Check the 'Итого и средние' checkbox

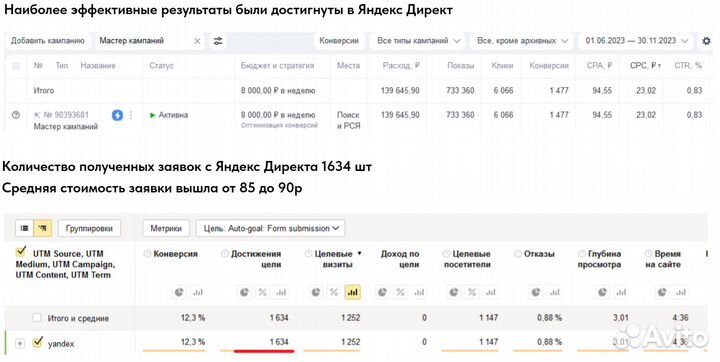point(37,317)
